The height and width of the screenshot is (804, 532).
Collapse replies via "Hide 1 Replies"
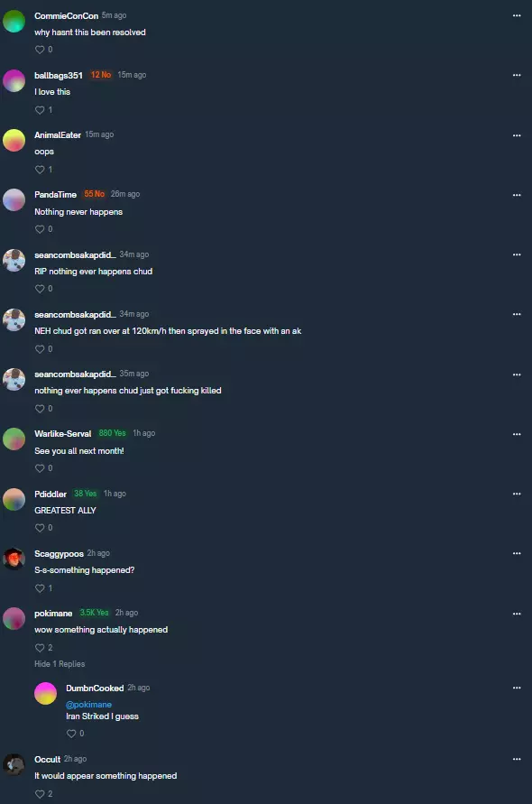pyautogui.click(x=60, y=664)
